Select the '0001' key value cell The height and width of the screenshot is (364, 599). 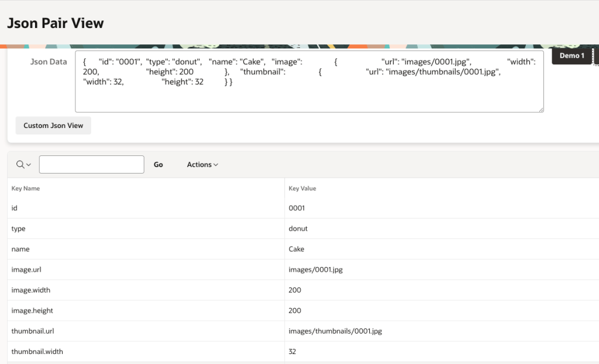click(x=297, y=208)
